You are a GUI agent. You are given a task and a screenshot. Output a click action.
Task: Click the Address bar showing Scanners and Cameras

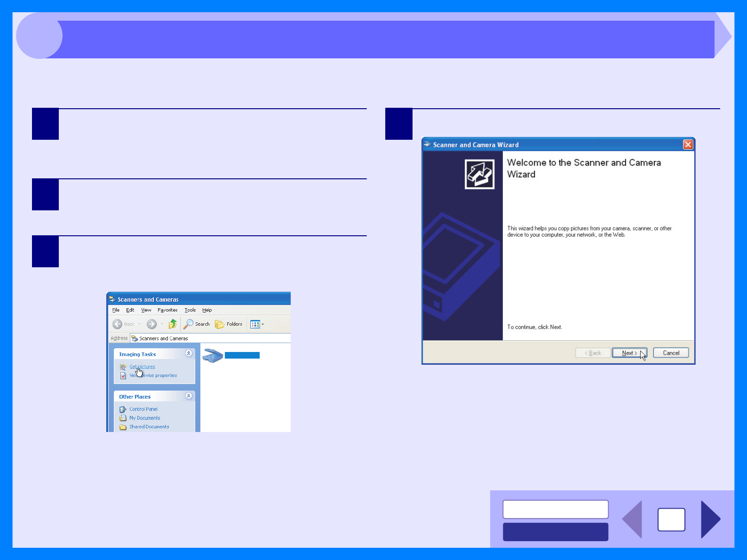coord(210,338)
